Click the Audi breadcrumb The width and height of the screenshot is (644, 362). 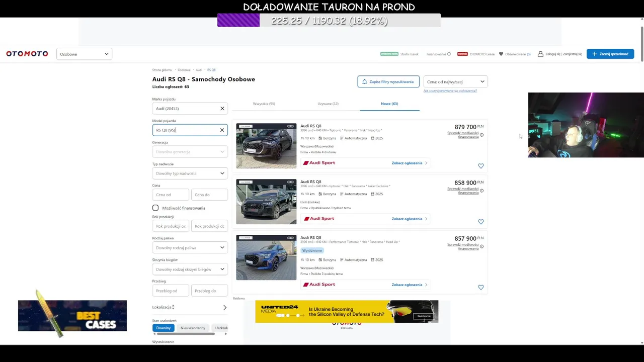(x=199, y=70)
